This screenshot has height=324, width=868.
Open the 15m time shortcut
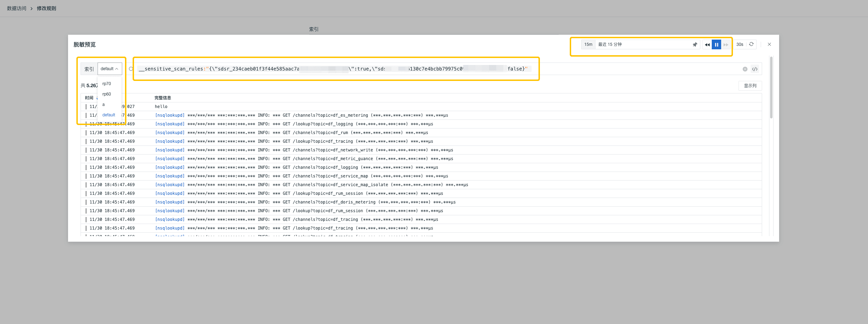(x=588, y=44)
